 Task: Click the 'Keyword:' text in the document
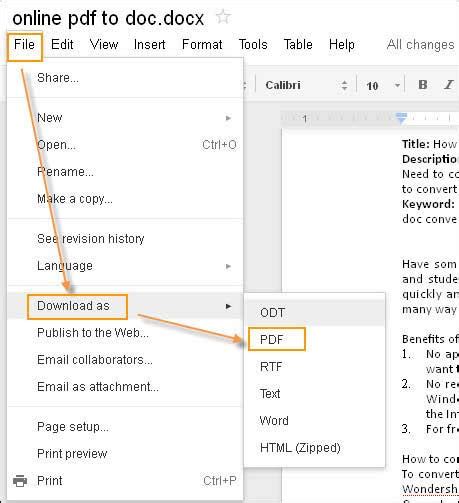coord(428,204)
